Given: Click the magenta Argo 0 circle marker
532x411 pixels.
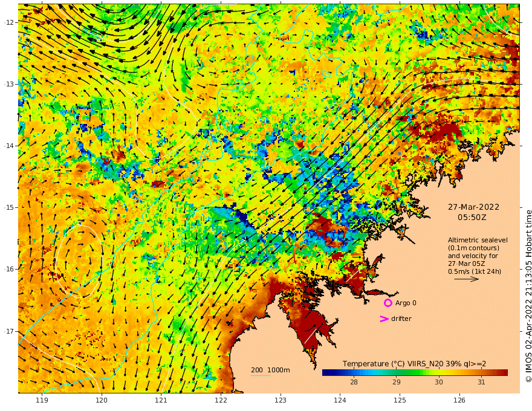Looking at the screenshot, I should (x=388, y=303).
